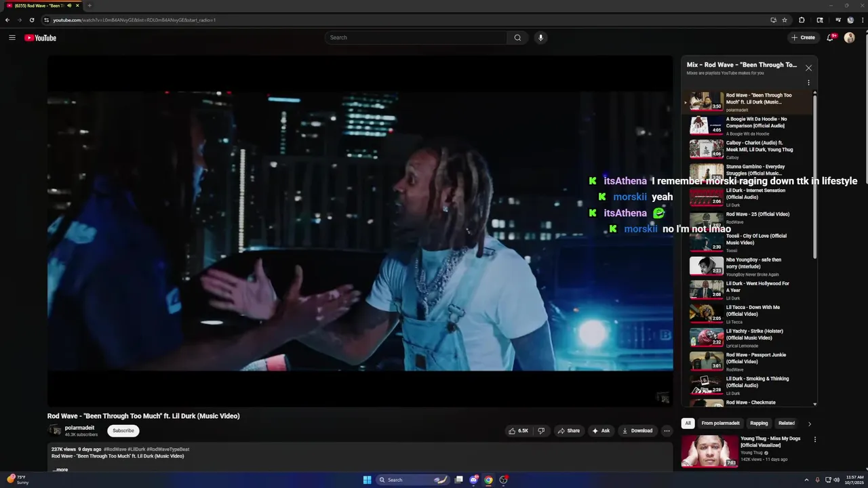This screenshot has height=488, width=868.
Task: Select the Related filter chip
Action: (x=787, y=424)
